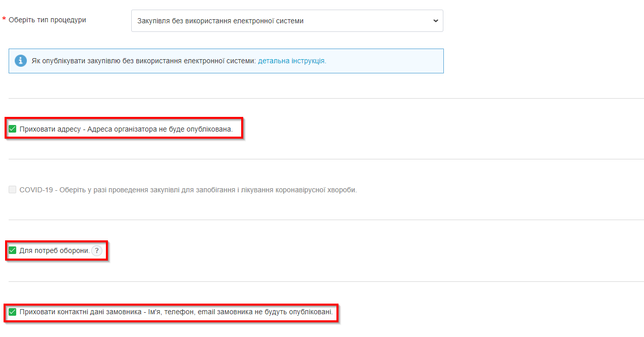Image resolution: width=644 pixels, height=337 pixels.
Task: Click the COVID-19 label text
Action: tap(37, 190)
